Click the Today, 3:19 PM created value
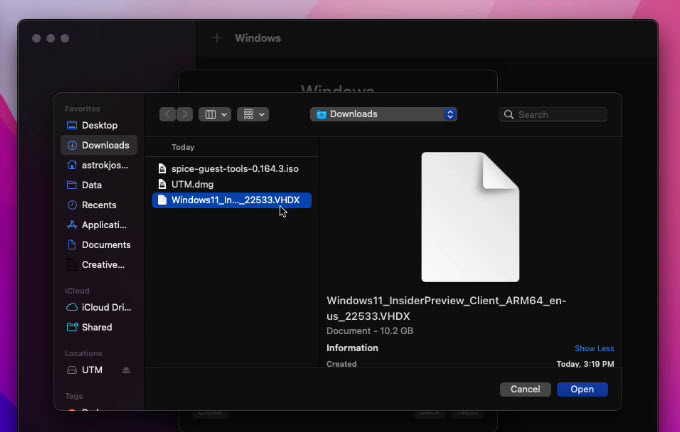 pyautogui.click(x=585, y=364)
